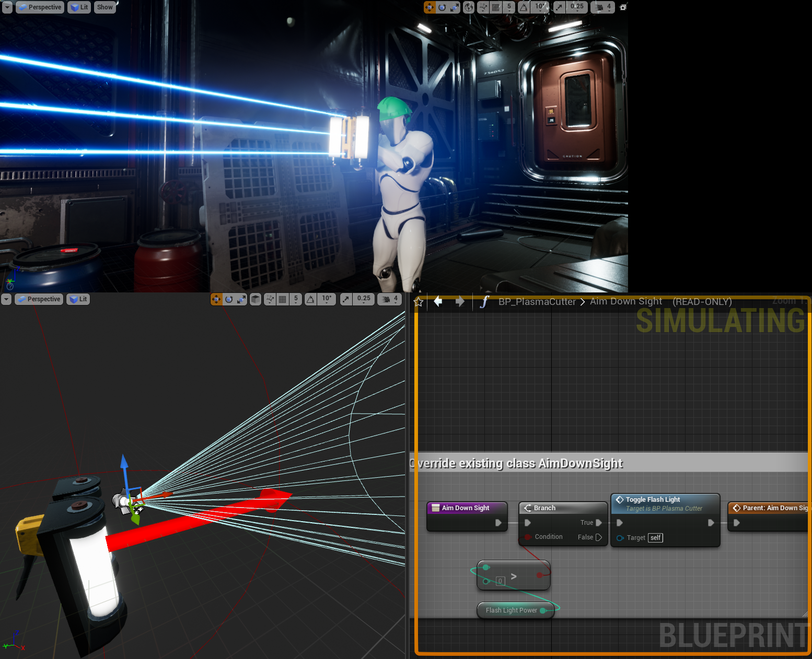Click the Branch node input exec pin
The width and height of the screenshot is (812, 659).
click(528, 523)
